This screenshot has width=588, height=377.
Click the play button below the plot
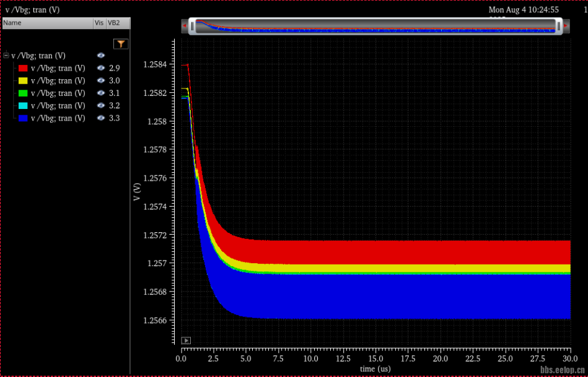186,340
